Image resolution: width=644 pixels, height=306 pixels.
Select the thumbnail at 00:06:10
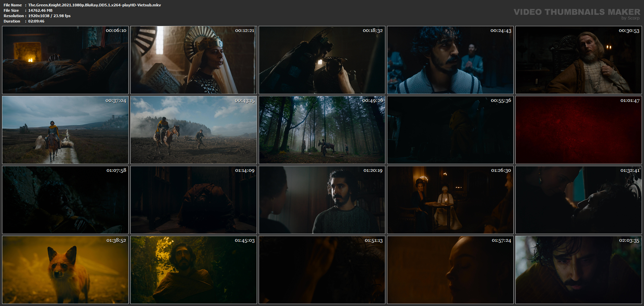pyautogui.click(x=66, y=60)
